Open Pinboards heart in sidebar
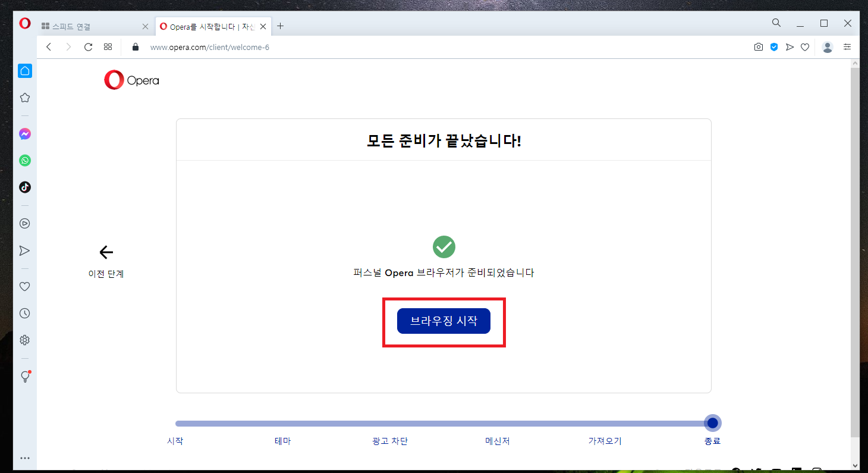The height and width of the screenshot is (473, 868). point(25,287)
